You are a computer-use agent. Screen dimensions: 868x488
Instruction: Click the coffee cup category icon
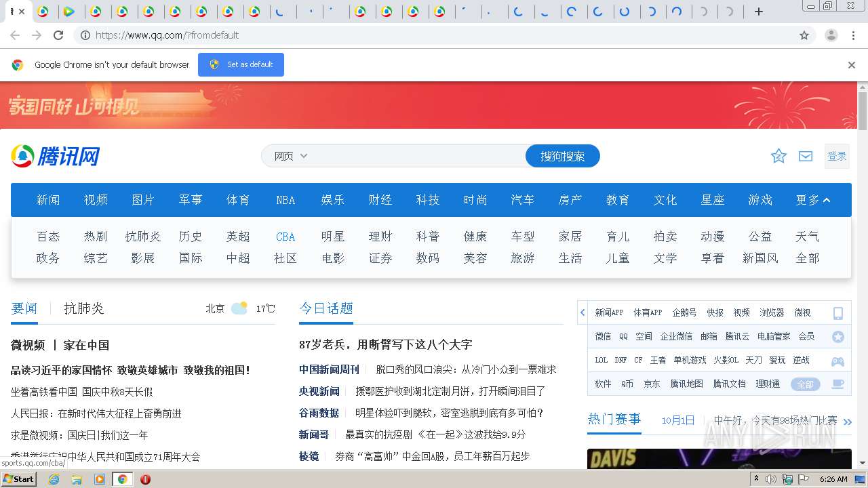(838, 384)
